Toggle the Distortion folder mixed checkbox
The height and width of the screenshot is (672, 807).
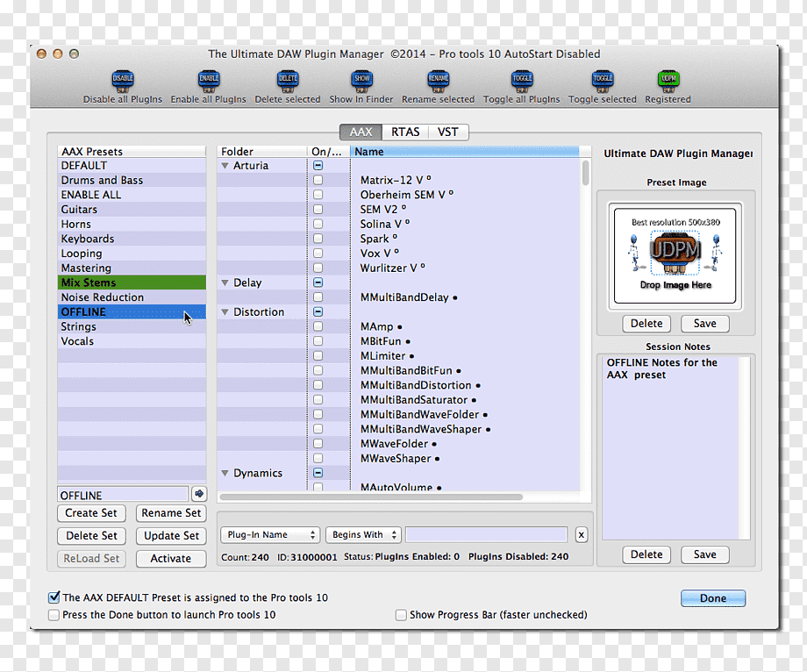[x=318, y=311]
